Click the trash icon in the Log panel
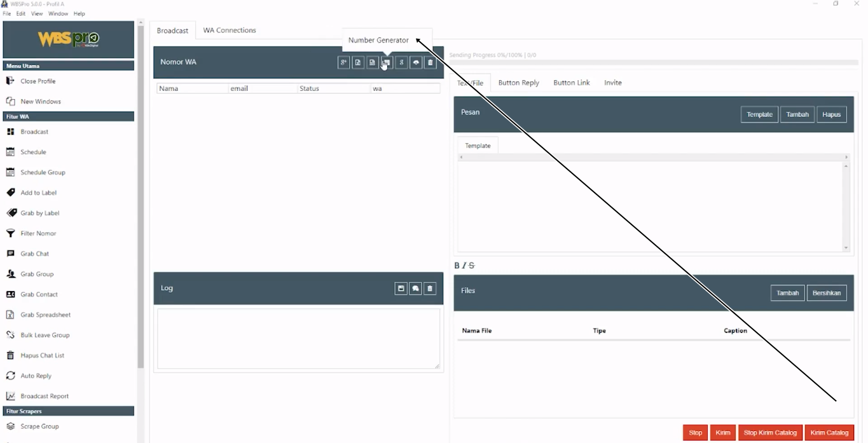The width and height of the screenshot is (868, 443). (430, 289)
